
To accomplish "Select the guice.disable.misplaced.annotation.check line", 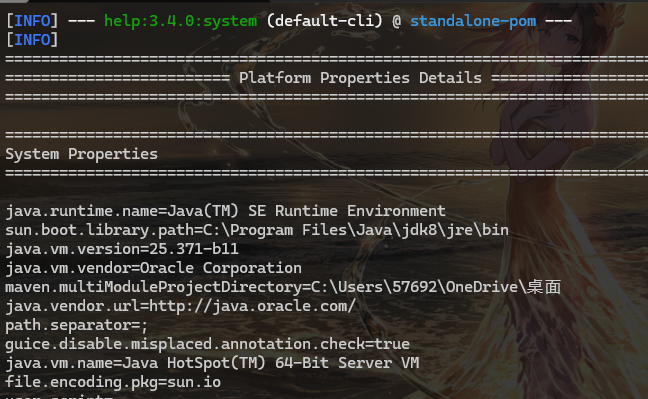I will 207,344.
